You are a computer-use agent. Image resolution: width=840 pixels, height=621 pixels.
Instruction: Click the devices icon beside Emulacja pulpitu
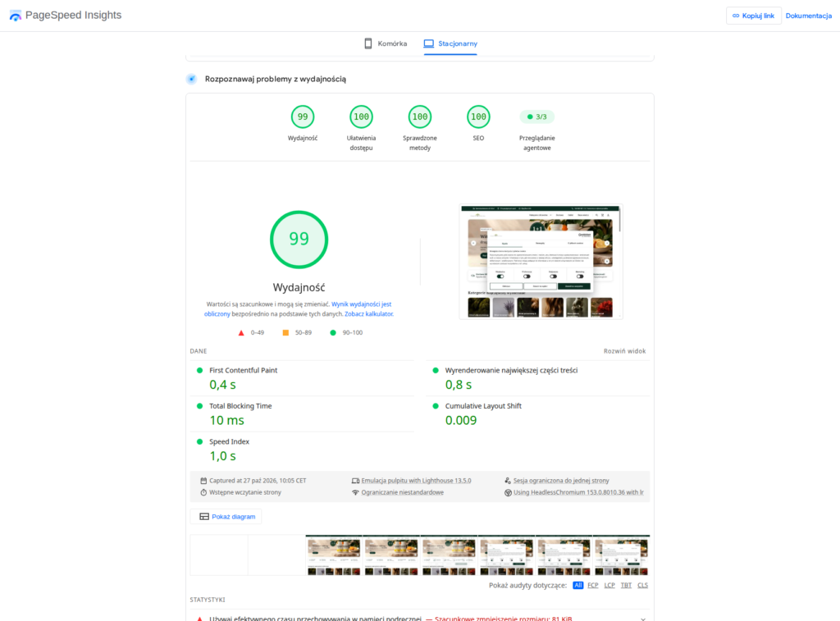click(x=355, y=481)
